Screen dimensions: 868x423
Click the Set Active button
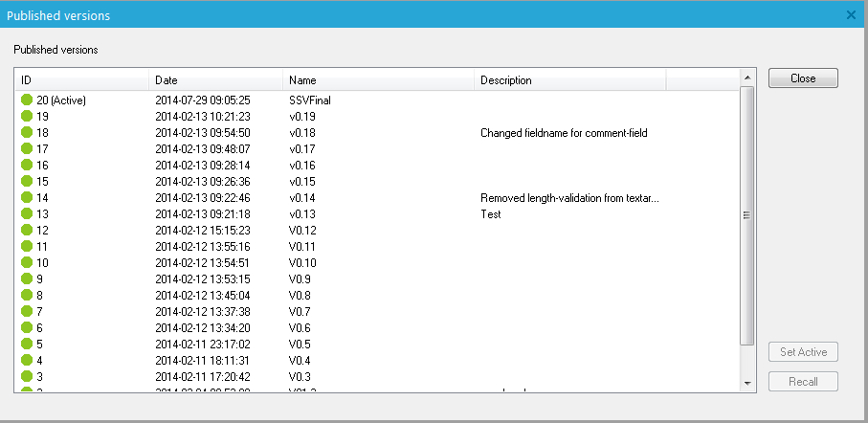[803, 352]
